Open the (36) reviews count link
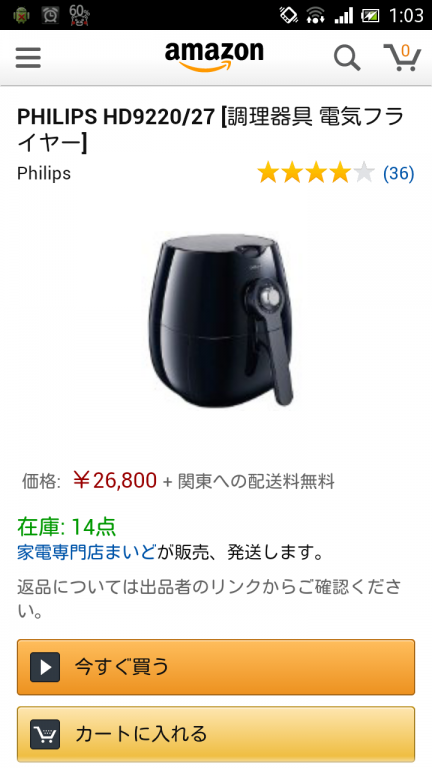The image size is (432, 768). click(x=399, y=173)
